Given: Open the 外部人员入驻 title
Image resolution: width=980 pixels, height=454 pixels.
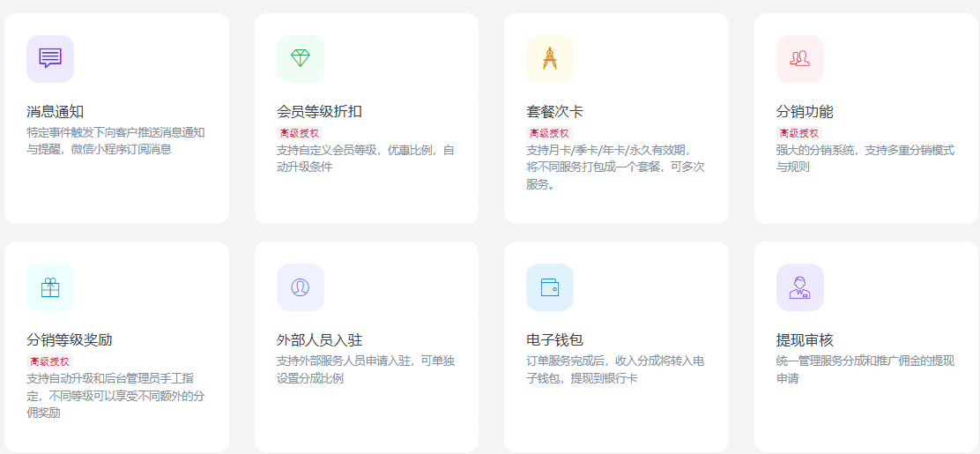Looking at the screenshot, I should click(x=319, y=340).
